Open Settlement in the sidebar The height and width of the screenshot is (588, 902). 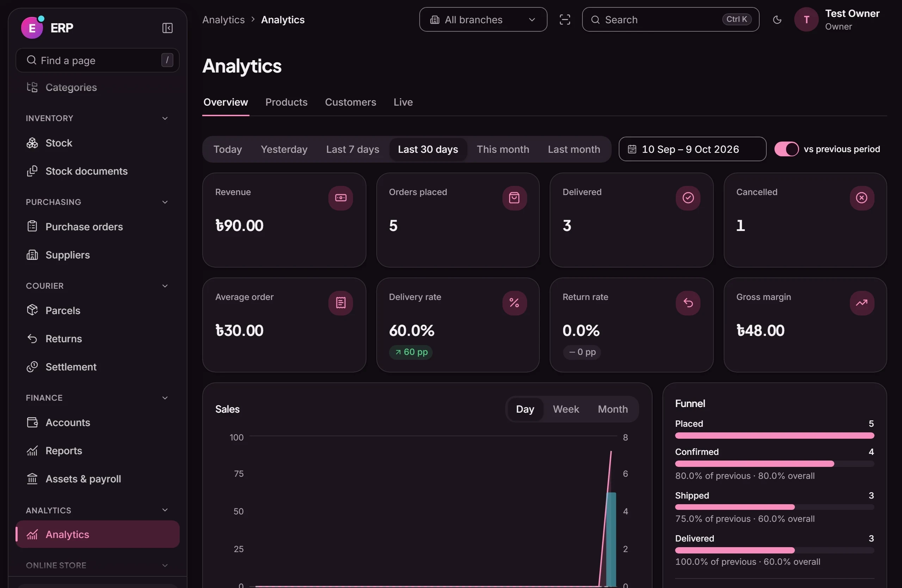coord(97,367)
